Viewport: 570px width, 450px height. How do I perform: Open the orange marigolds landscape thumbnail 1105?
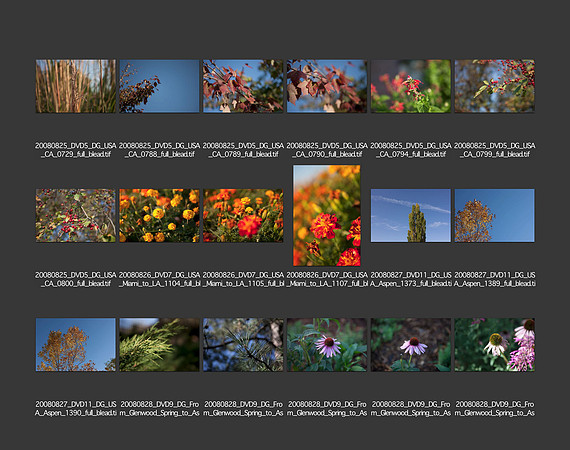(x=243, y=216)
